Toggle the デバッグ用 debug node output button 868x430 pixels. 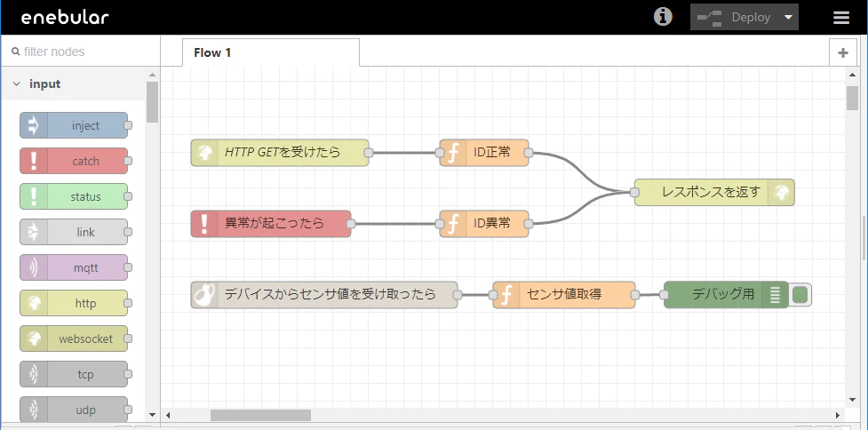pos(800,294)
